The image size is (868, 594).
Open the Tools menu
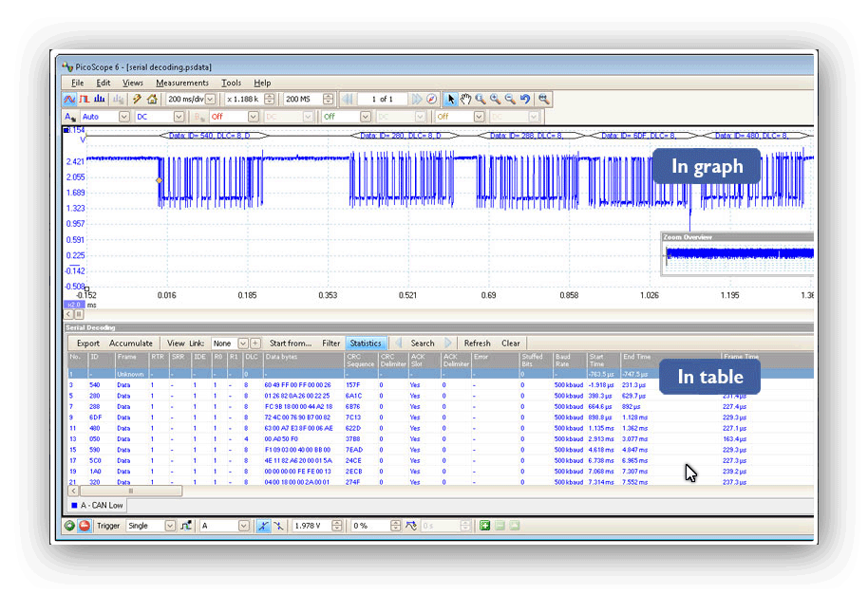pyautogui.click(x=231, y=84)
